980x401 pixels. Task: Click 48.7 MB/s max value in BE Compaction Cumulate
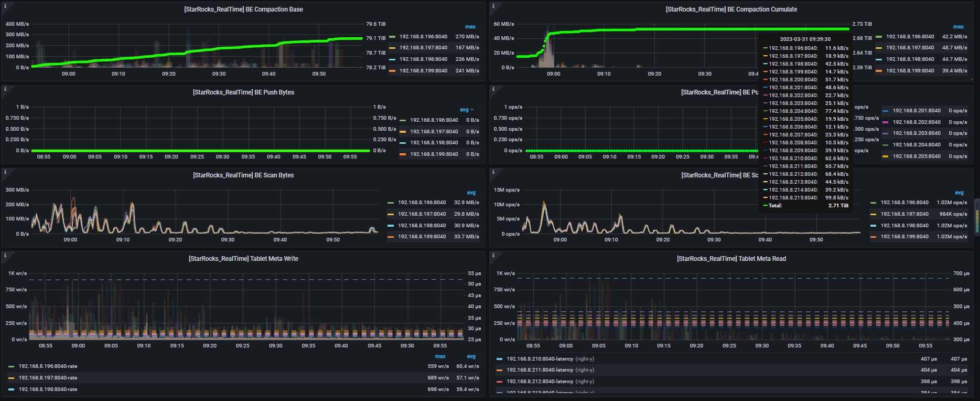[x=955, y=48]
